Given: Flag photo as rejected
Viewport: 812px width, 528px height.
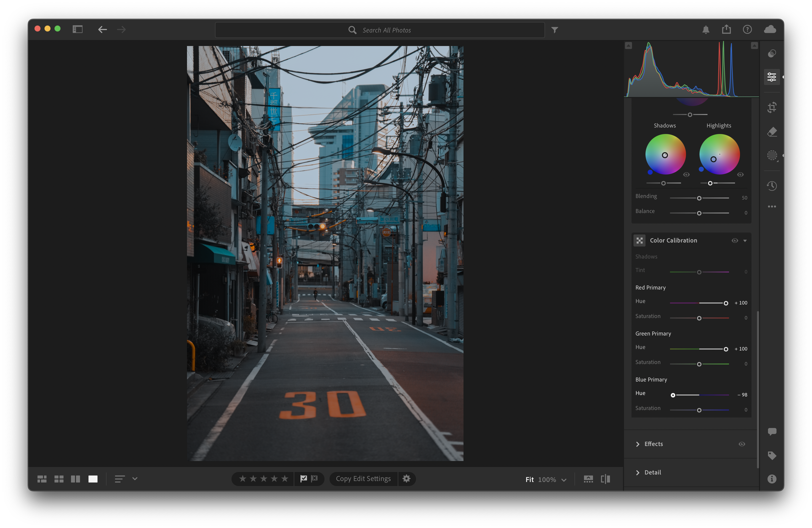Looking at the screenshot, I should pyautogui.click(x=314, y=478).
